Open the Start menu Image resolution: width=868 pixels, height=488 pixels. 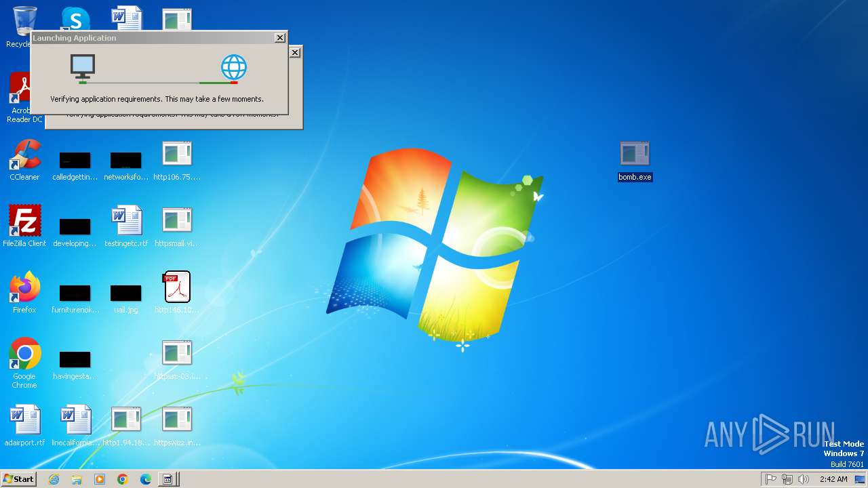(x=18, y=479)
